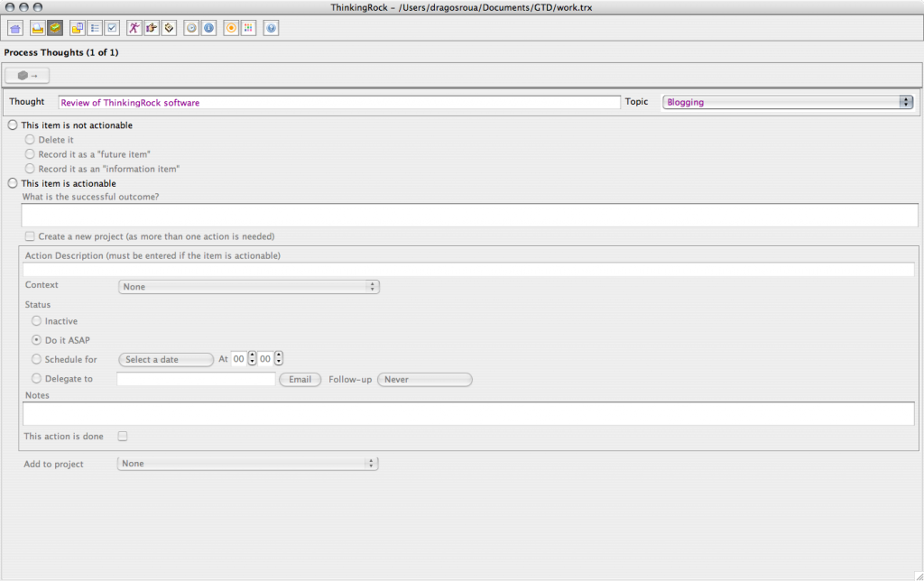924x581 pixels.
Task: Open the folder with clipboard projects icon
Action: tap(78, 28)
